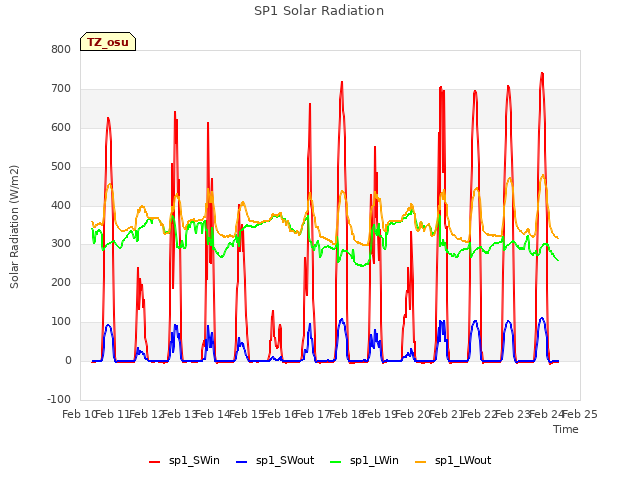
Task: Click the 300 y-axis tick label
Action: (x=61, y=244)
